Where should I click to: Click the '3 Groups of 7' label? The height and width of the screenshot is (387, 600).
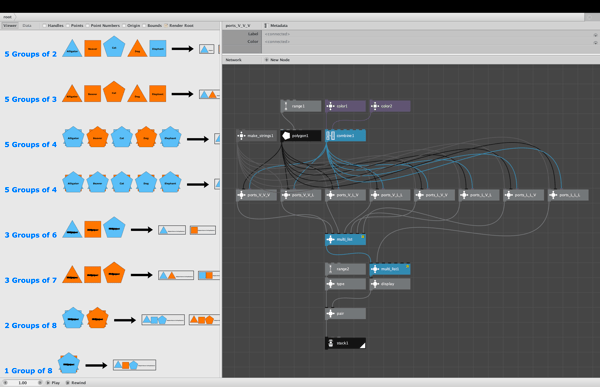pos(31,280)
